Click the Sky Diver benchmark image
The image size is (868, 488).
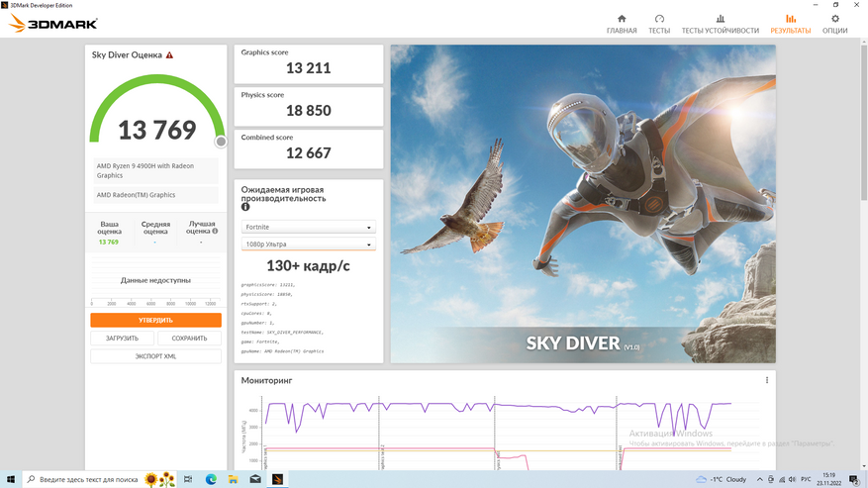click(x=583, y=204)
